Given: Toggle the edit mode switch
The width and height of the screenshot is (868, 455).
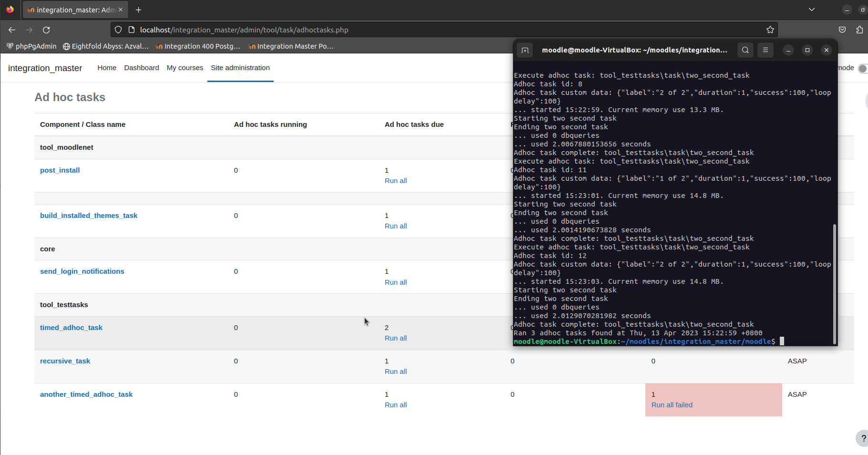Looking at the screenshot, I should tap(862, 68).
